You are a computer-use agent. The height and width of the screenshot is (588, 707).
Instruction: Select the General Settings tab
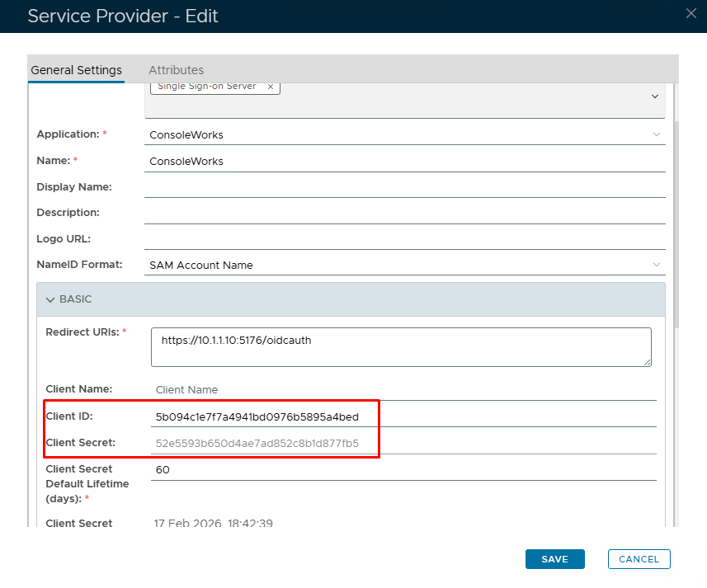pyautogui.click(x=76, y=70)
